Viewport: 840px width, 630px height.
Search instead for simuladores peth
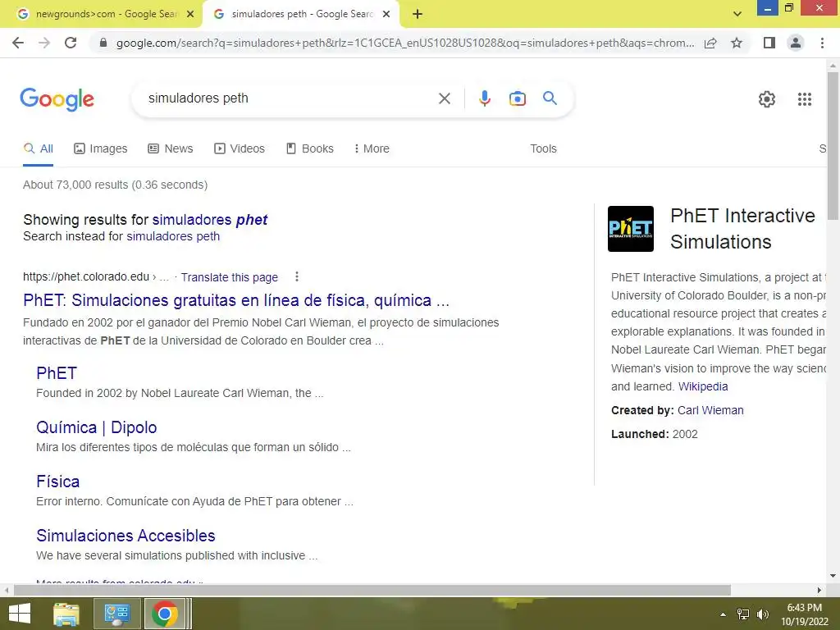(x=173, y=236)
